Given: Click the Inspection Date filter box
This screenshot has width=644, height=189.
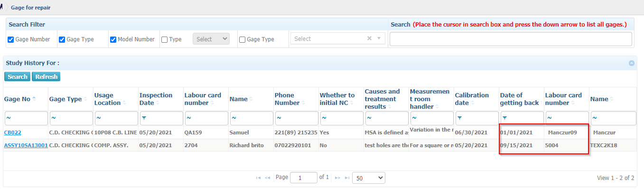Looking at the screenshot, I should tap(161, 118).
